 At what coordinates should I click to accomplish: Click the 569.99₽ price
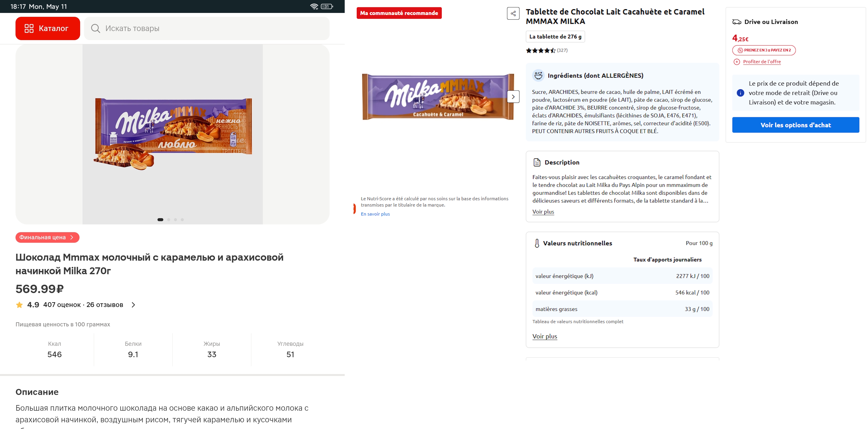tap(40, 289)
